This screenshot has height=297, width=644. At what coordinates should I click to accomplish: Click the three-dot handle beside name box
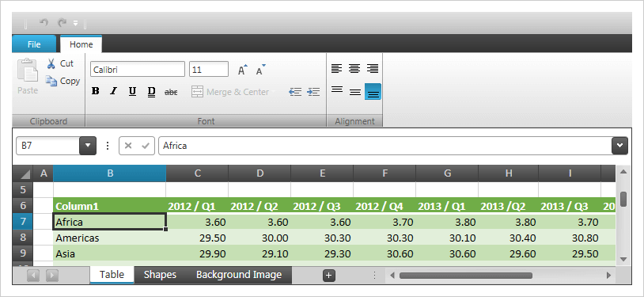pyautogui.click(x=108, y=146)
